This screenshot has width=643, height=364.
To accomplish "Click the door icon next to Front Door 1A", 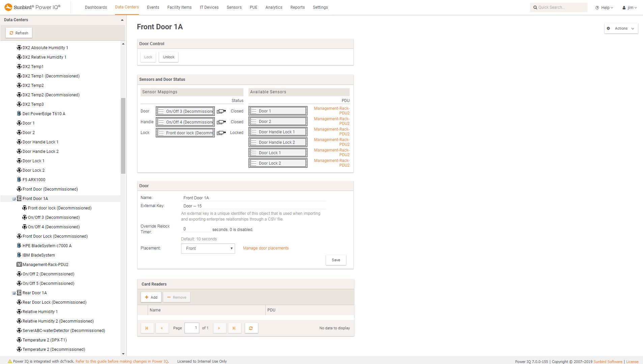I will click(x=19, y=198).
